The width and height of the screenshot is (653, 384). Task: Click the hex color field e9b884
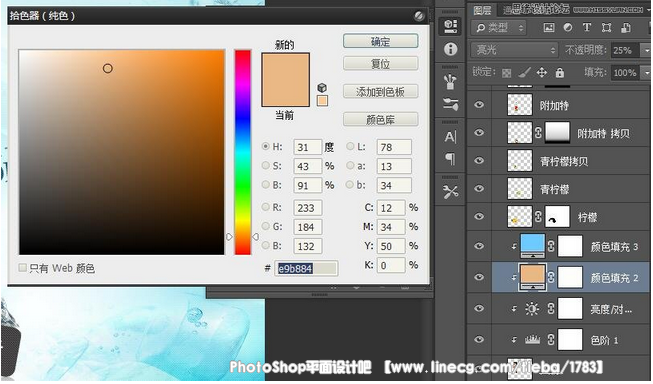coord(306,269)
